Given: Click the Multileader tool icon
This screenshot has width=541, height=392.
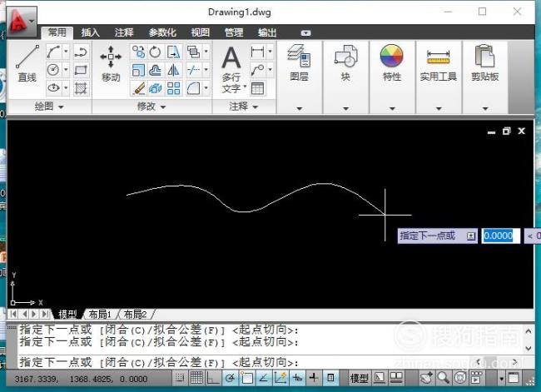Looking at the screenshot, I should coord(258,70).
